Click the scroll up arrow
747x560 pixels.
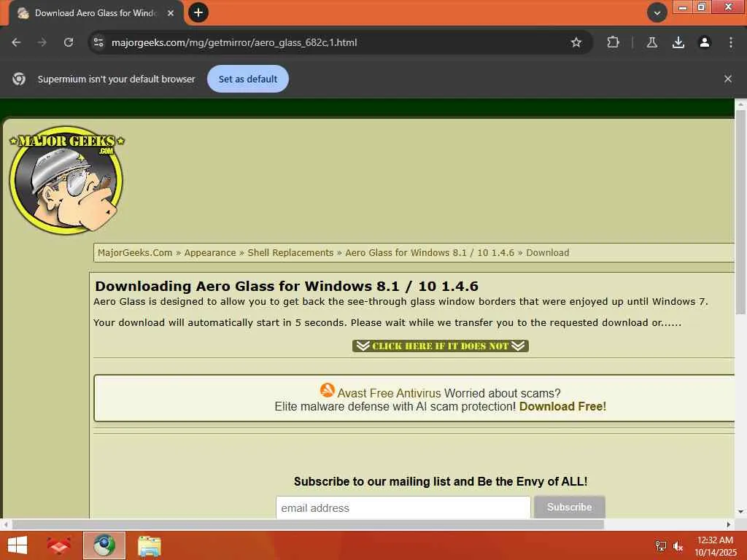click(740, 104)
